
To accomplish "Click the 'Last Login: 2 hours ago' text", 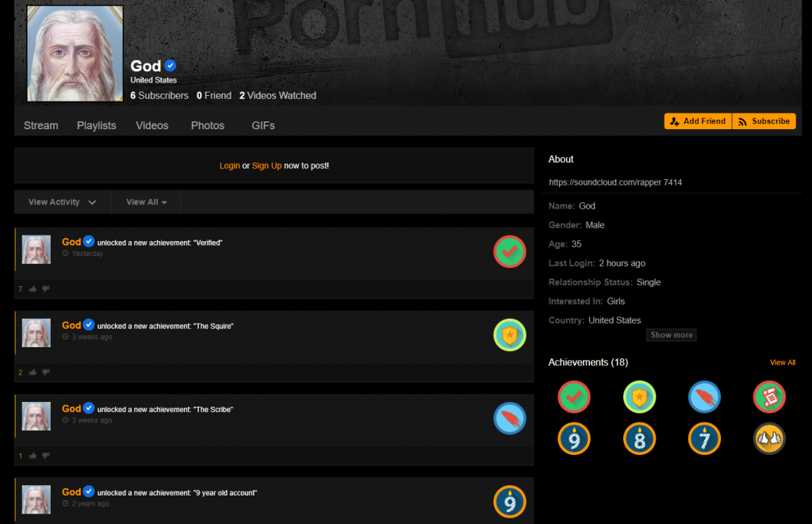I will 596,263.
